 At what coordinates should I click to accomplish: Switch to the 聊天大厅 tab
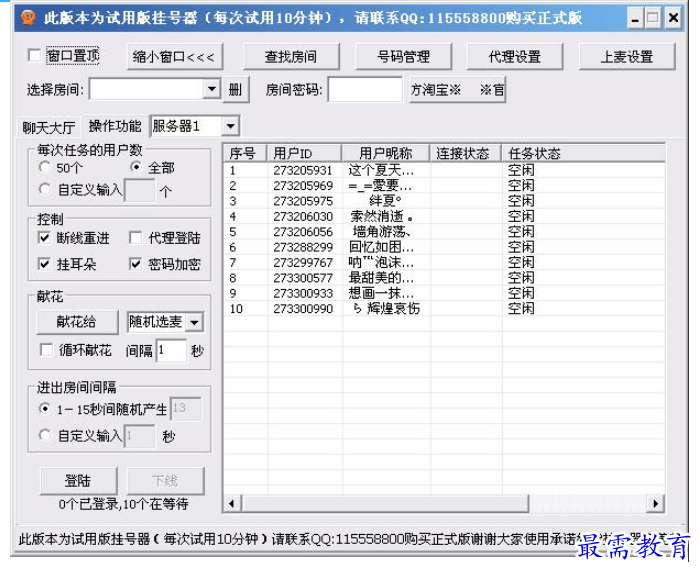tap(49, 127)
